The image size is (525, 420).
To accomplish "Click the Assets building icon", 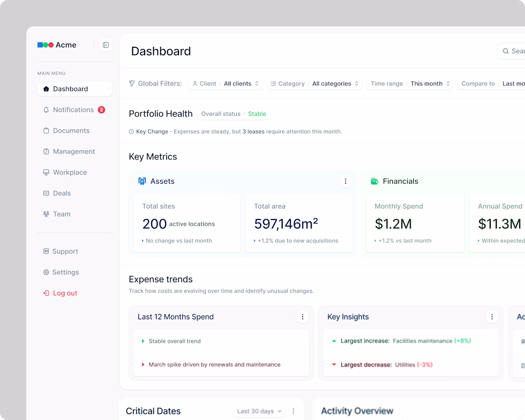I will [x=142, y=181].
